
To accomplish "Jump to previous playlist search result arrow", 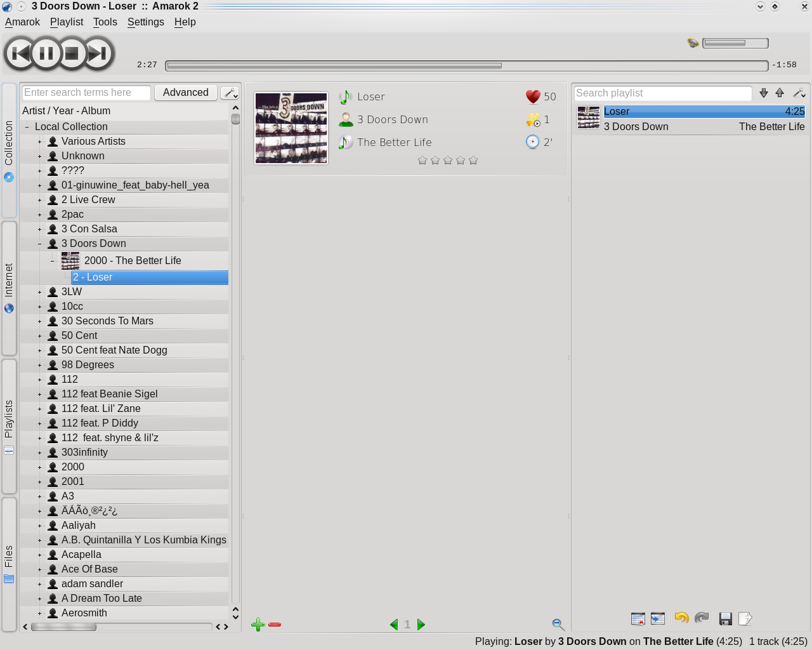I will 780,93.
